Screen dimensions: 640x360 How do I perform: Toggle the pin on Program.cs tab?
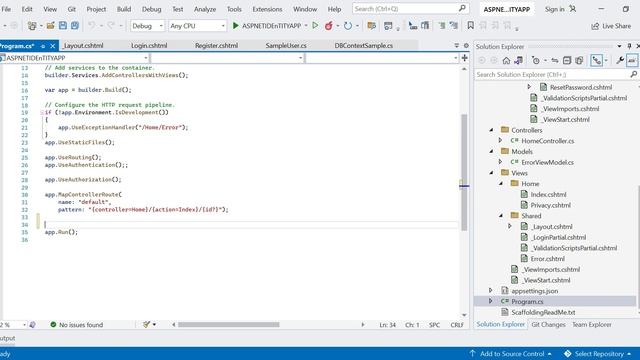tap(43, 46)
